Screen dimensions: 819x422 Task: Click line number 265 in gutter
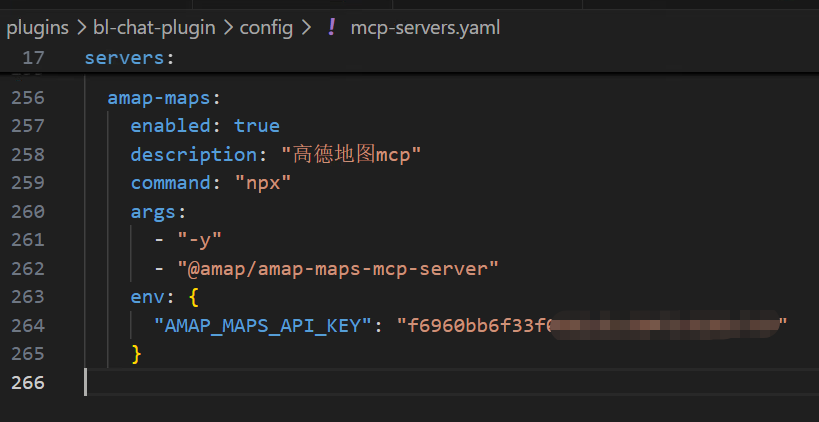28,354
